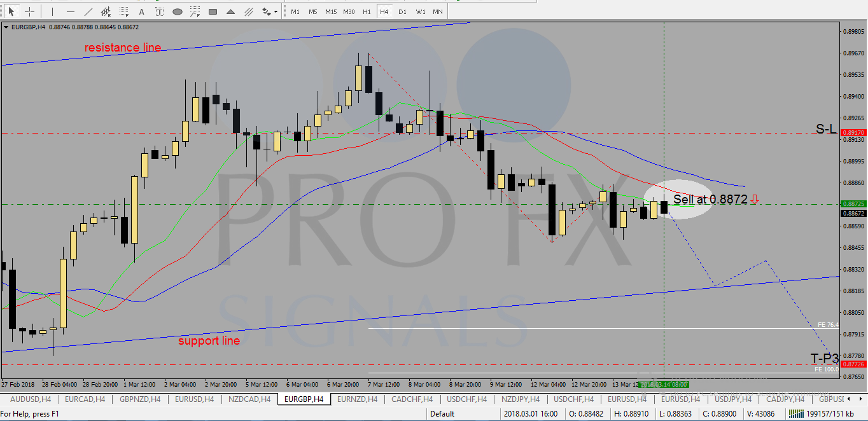The width and height of the screenshot is (868, 421).
Task: Enable the H1 timeframe button
Action: (367, 11)
